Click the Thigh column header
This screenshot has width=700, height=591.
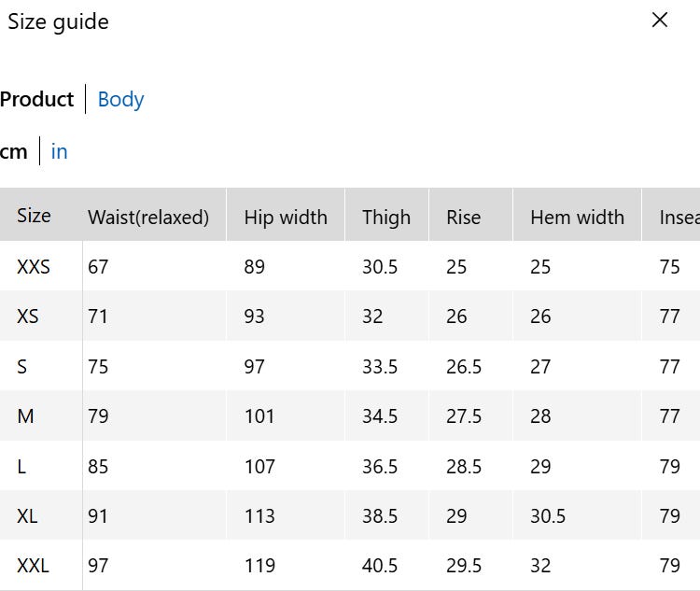coord(386,218)
